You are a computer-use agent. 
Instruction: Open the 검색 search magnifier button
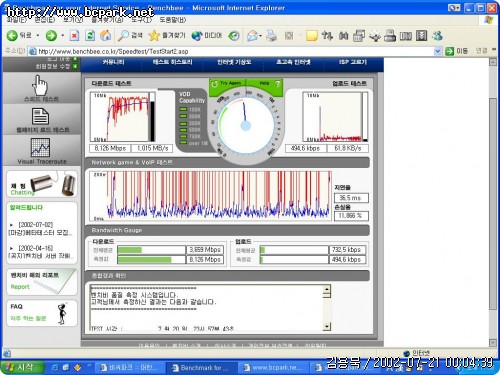pos(130,35)
